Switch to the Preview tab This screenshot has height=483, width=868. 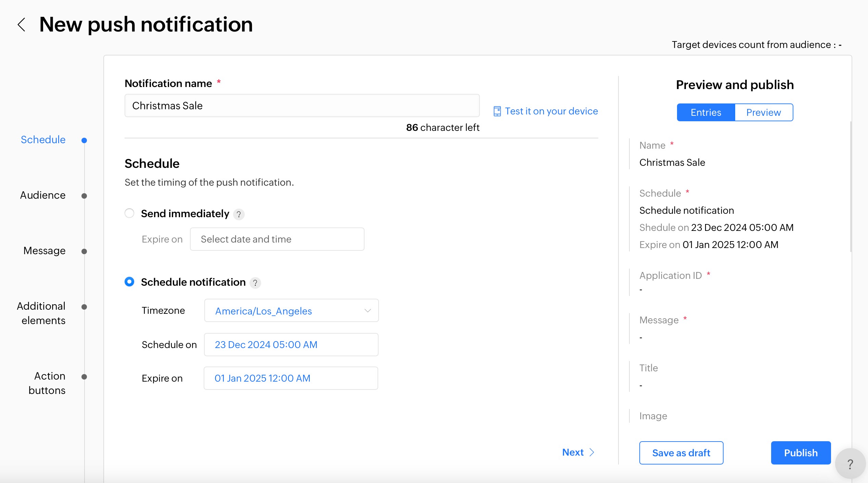click(x=763, y=112)
